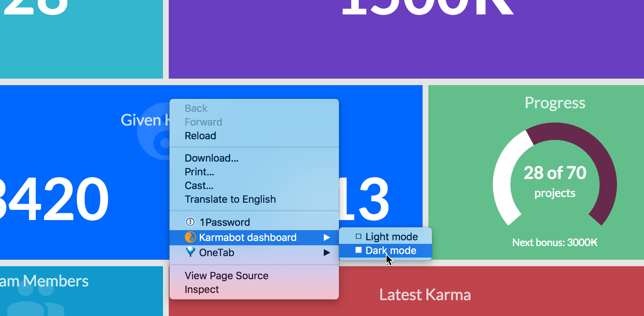Click the '28 of 70' progress value

(x=555, y=173)
